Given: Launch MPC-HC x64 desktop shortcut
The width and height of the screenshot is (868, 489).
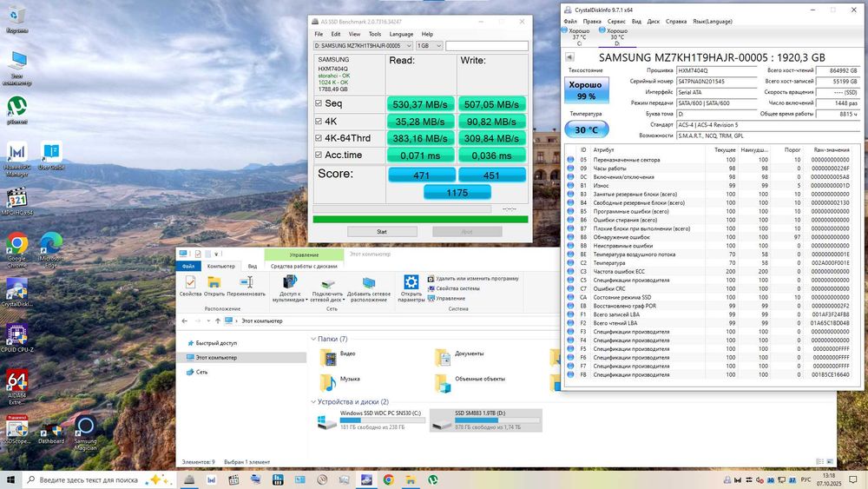Looking at the screenshot, I should (17, 202).
